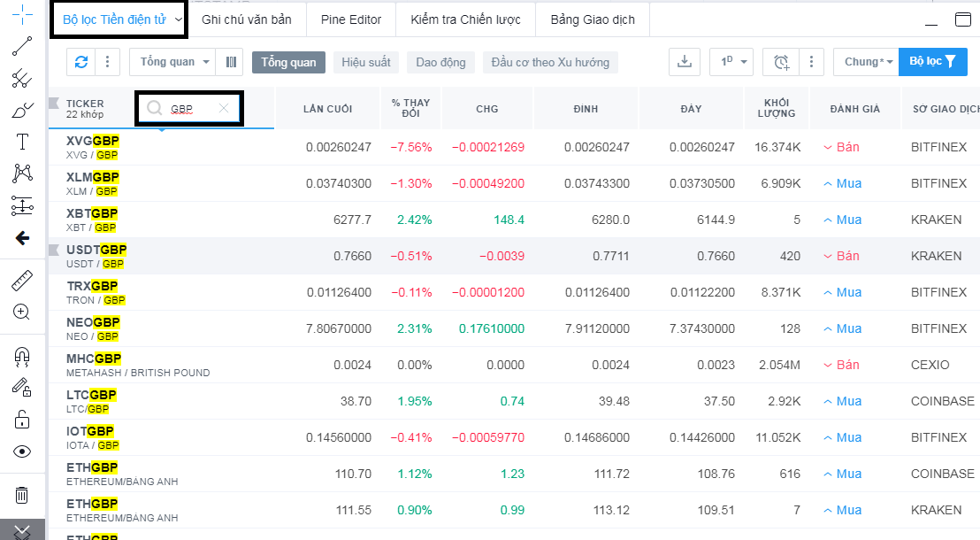Refresh the screener data
980x540 pixels.
point(81,62)
